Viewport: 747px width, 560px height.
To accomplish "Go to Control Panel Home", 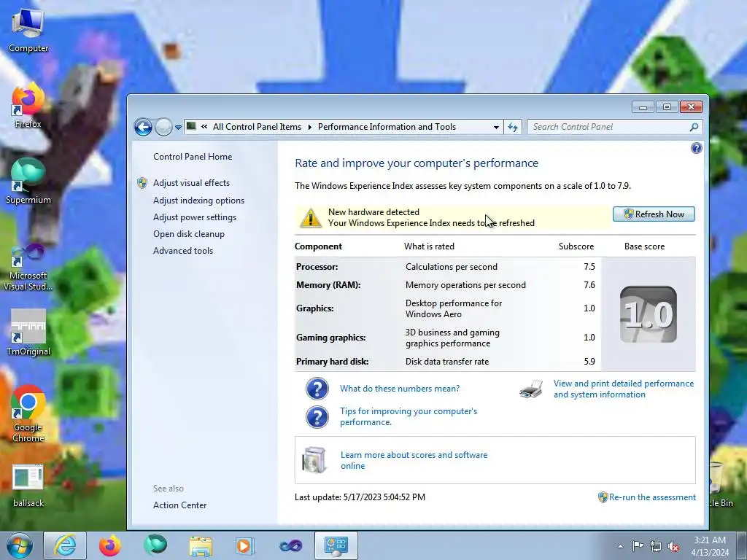I will click(193, 157).
